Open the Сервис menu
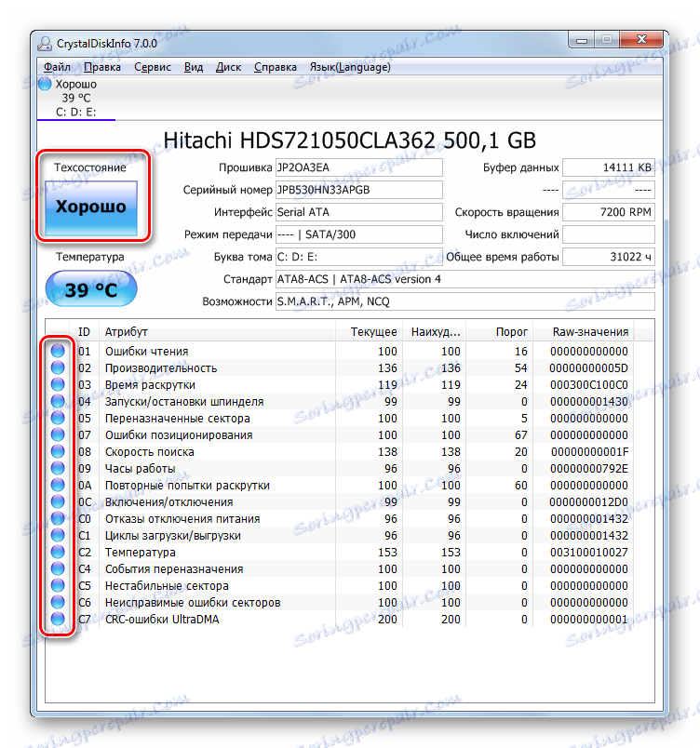This screenshot has height=748, width=700. (153, 67)
